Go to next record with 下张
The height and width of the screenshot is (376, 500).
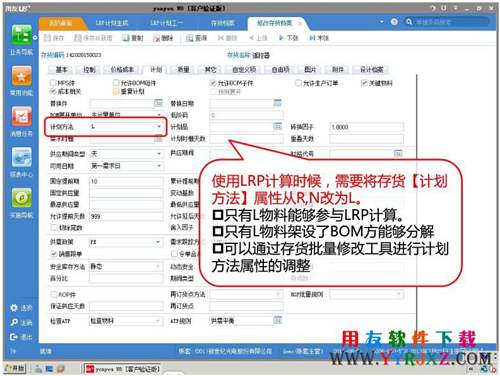click(288, 38)
